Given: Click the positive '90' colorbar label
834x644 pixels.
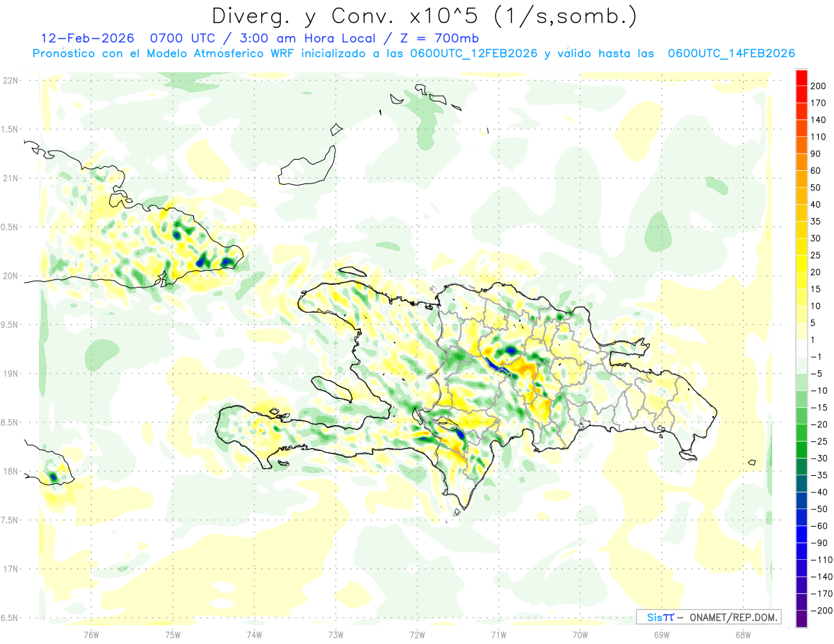Looking at the screenshot, I should 816,153.
